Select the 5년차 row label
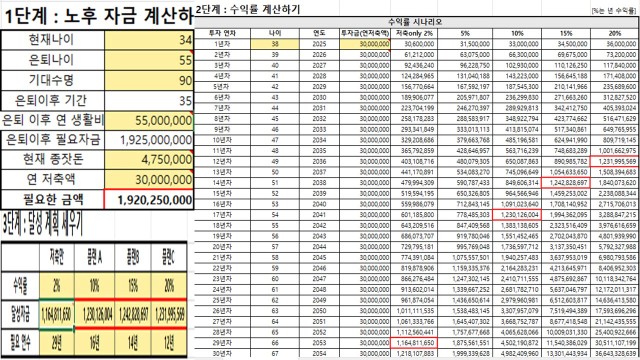 pos(222,87)
